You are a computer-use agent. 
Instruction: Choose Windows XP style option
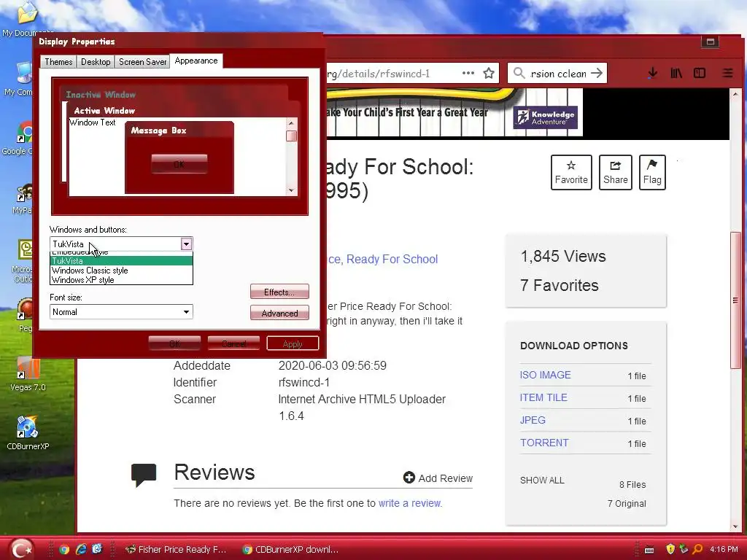point(122,280)
